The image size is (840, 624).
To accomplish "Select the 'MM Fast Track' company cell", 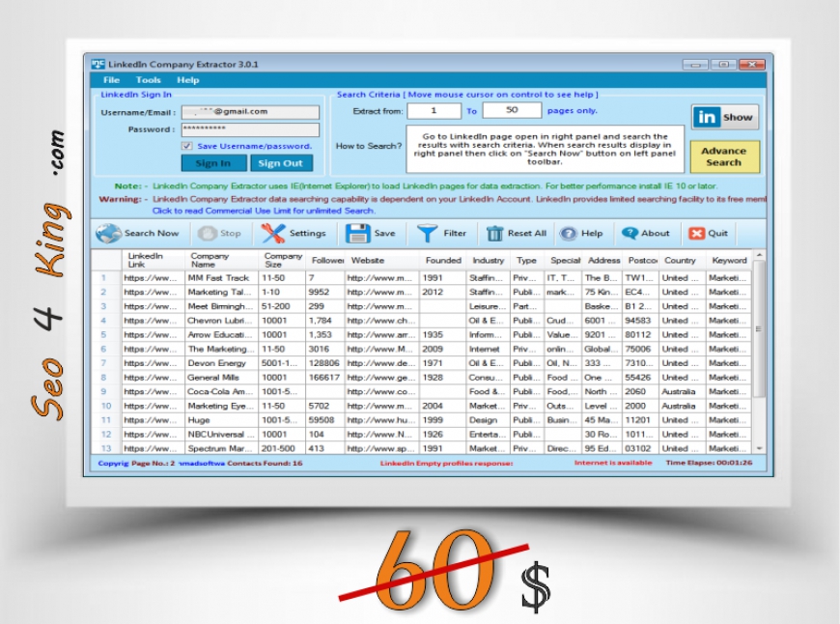I will [221, 277].
